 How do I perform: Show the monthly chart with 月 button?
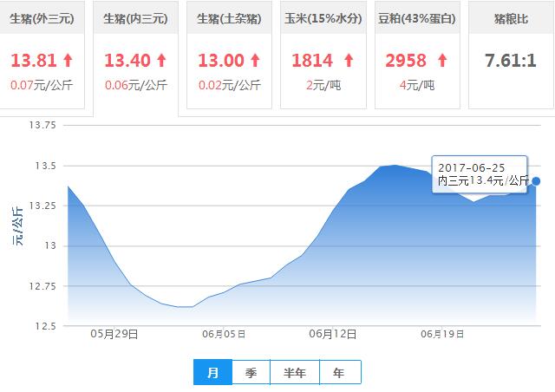(x=212, y=372)
